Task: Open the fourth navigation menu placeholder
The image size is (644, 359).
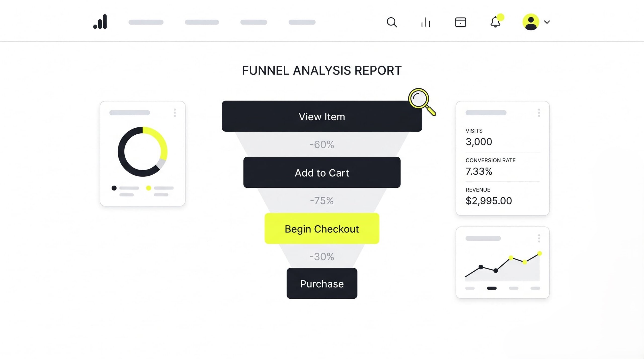Action: tap(302, 22)
